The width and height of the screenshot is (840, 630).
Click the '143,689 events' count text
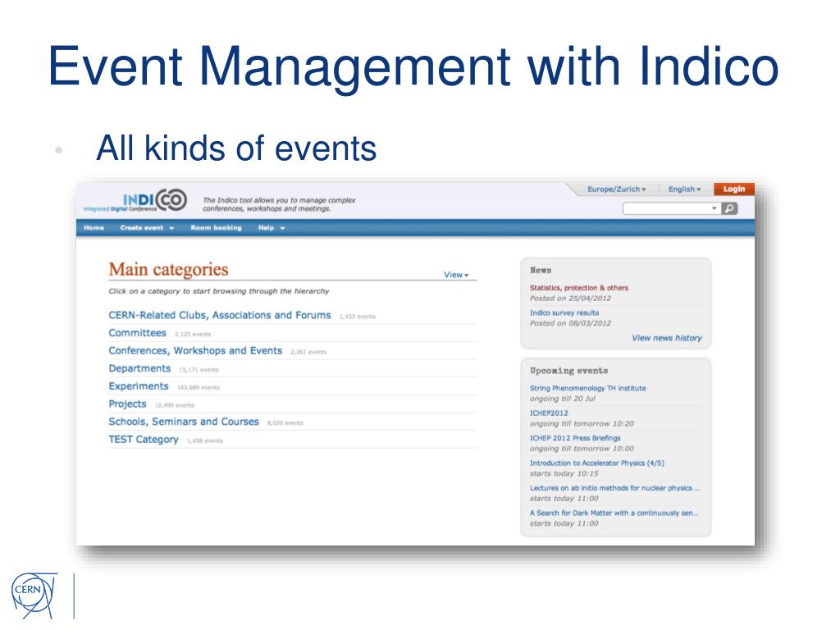(199, 387)
